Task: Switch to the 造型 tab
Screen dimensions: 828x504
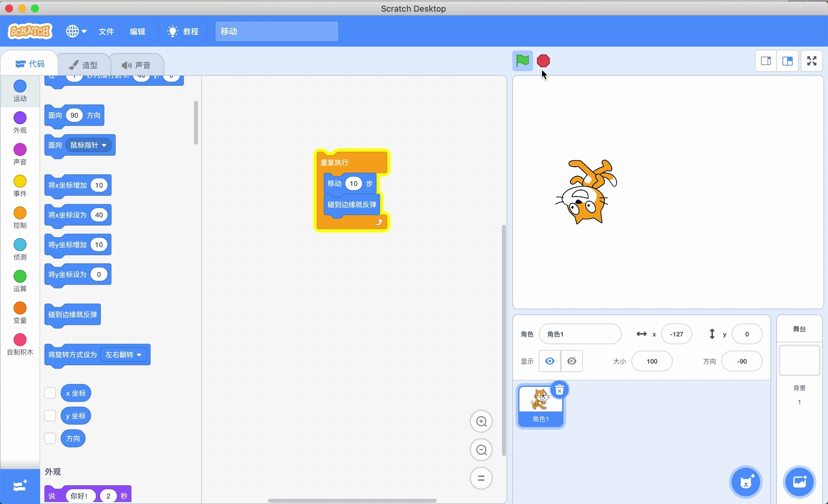Action: pos(83,64)
